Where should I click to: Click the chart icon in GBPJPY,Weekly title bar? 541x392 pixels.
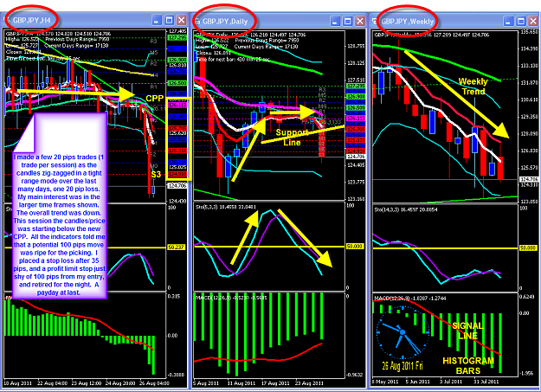(x=375, y=22)
